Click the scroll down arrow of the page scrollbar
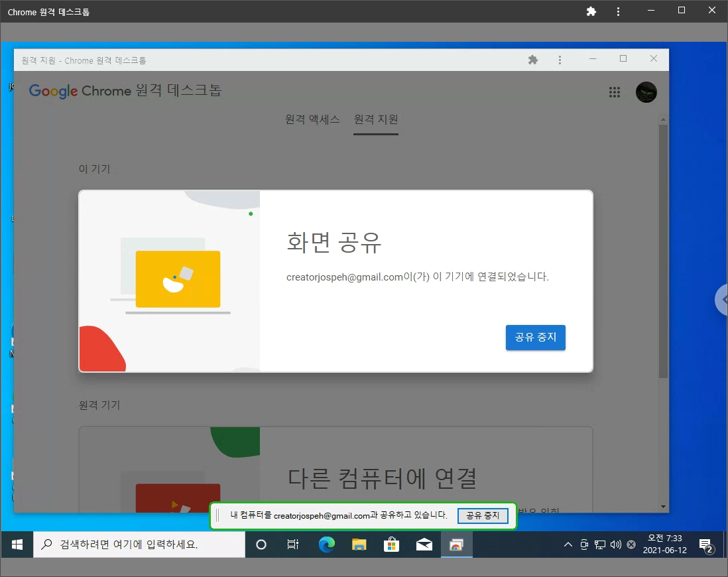This screenshot has width=728, height=577. click(663, 507)
